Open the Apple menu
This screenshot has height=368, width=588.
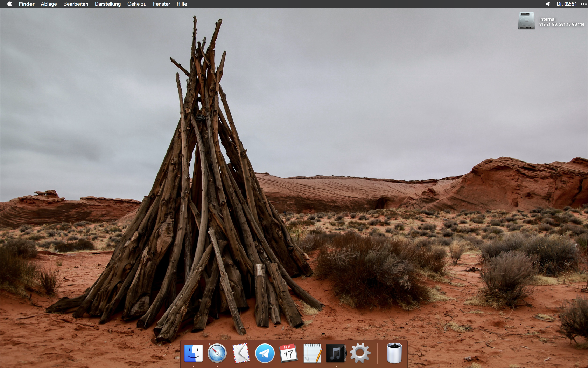click(x=9, y=4)
